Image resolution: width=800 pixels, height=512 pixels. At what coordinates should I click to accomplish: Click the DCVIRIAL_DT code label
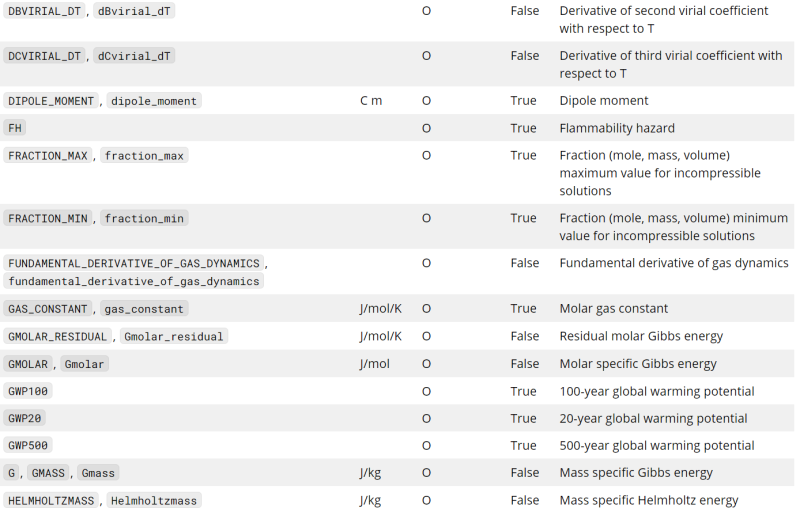[x=44, y=56]
